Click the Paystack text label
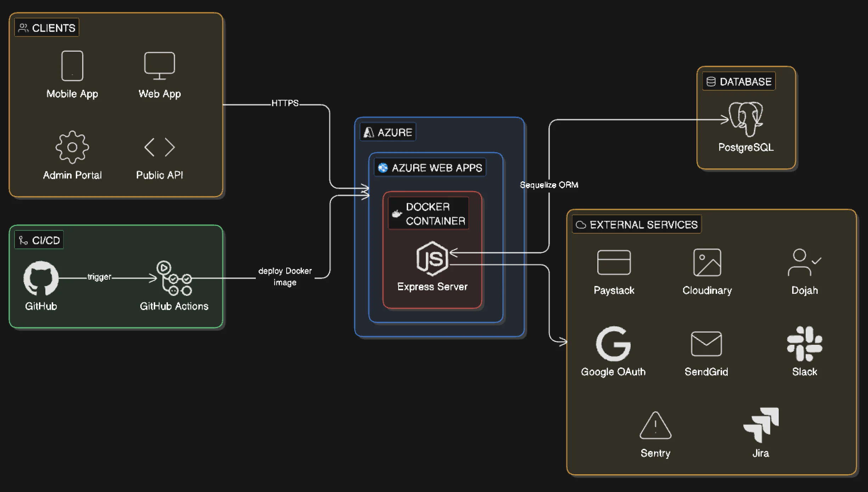Viewport: 868px width, 492px height. coord(614,290)
